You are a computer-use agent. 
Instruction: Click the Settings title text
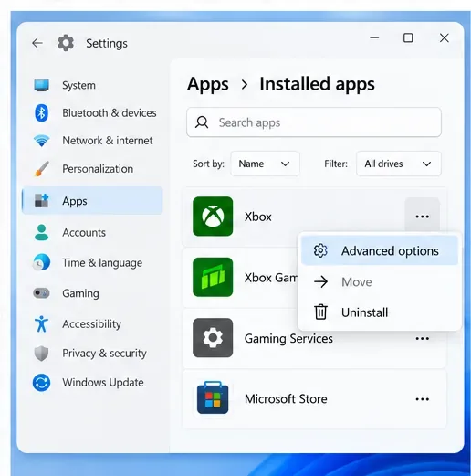click(107, 43)
